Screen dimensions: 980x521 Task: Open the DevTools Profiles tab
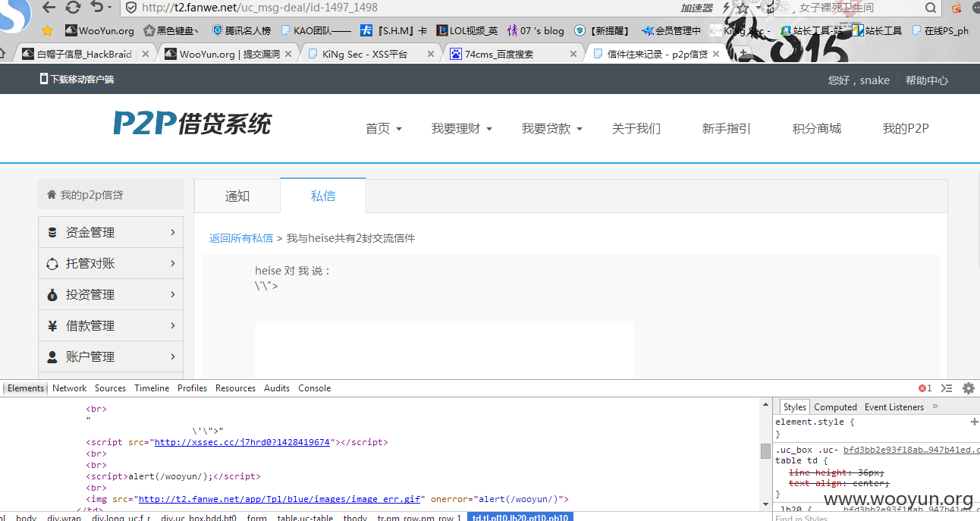(x=193, y=388)
